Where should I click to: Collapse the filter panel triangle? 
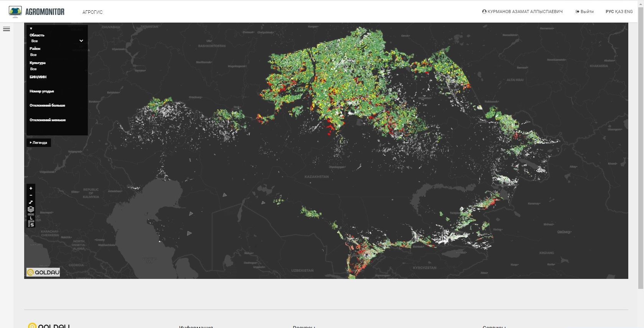(x=31, y=29)
